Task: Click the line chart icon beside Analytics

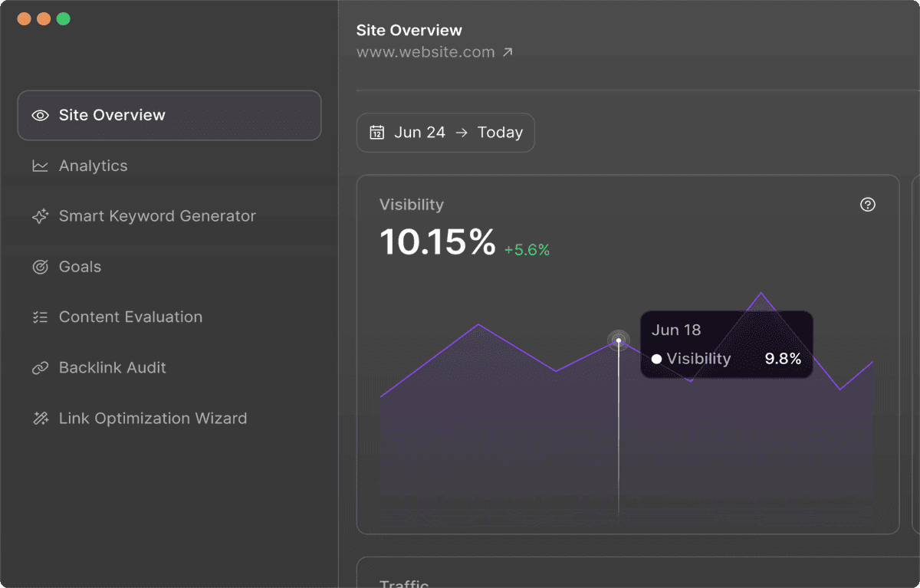Action: tap(40, 166)
